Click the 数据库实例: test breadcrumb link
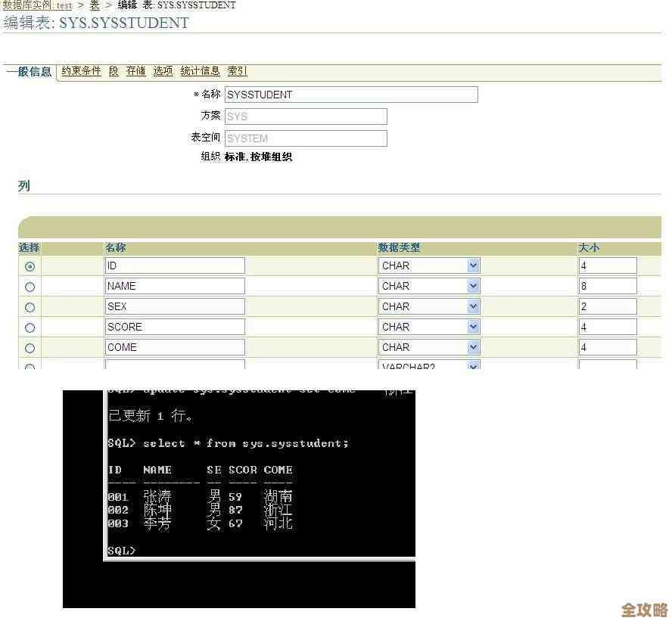Image resolution: width=672 pixels, height=624 pixels. 38,5
